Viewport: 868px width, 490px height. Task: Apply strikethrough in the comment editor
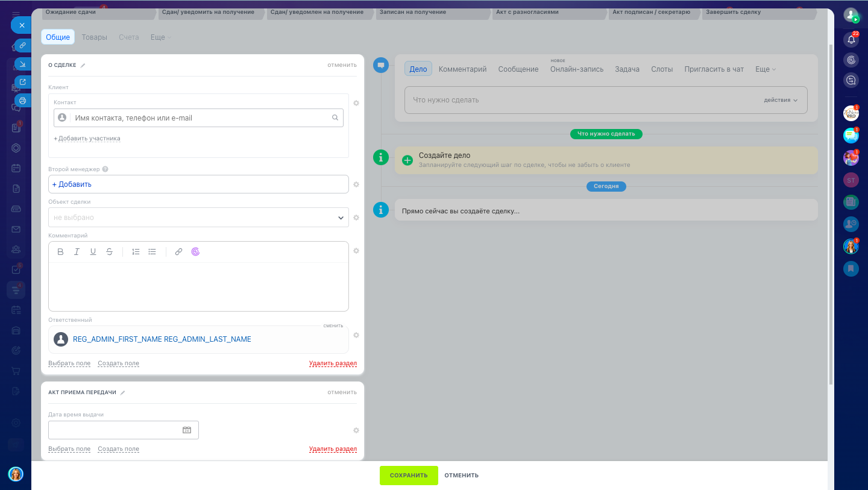[x=109, y=252]
